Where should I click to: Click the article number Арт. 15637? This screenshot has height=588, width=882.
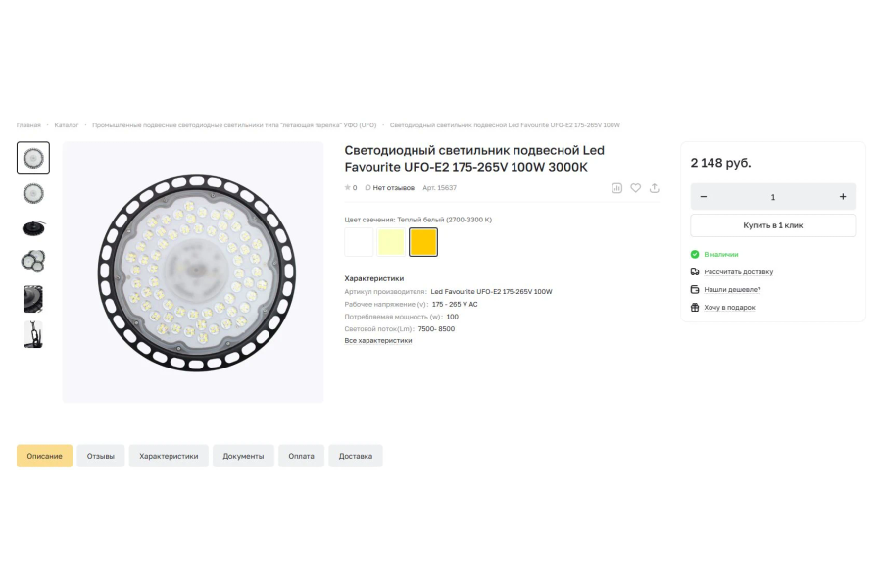coord(439,188)
